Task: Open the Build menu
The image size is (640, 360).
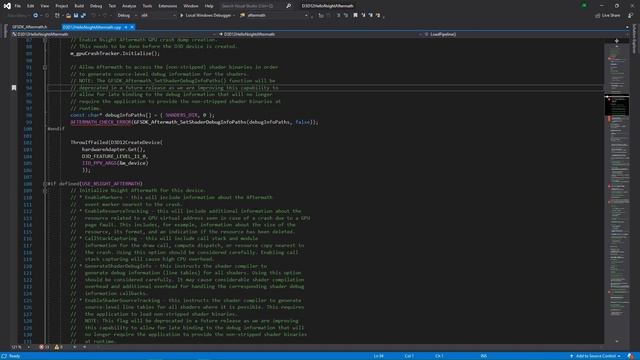Action: (79, 6)
